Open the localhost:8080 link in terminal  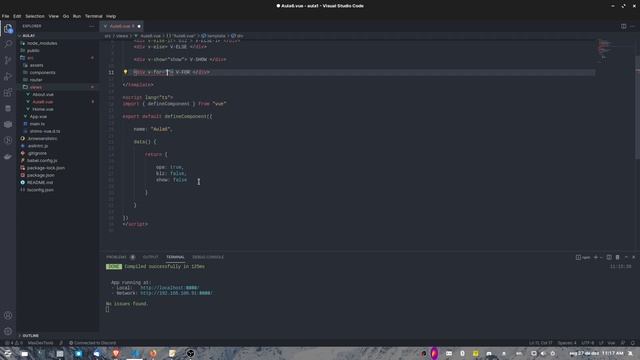click(x=169, y=288)
